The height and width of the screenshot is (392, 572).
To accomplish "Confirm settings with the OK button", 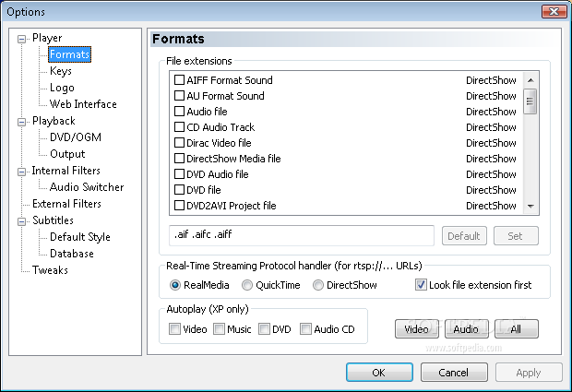I will 379,373.
